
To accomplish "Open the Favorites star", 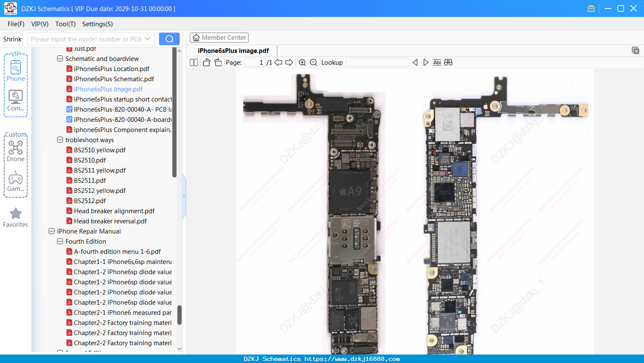I will click(x=16, y=217).
